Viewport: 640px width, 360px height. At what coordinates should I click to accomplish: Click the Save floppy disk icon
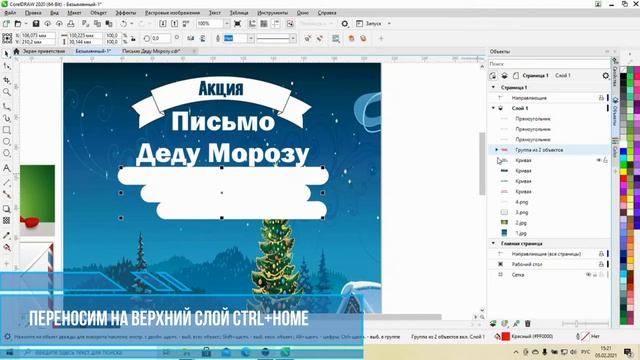[x=36, y=24]
